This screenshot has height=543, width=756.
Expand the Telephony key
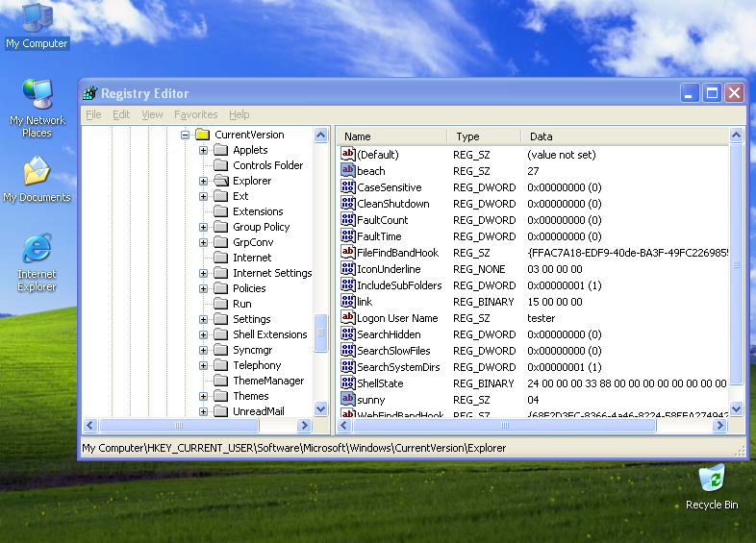(x=204, y=366)
